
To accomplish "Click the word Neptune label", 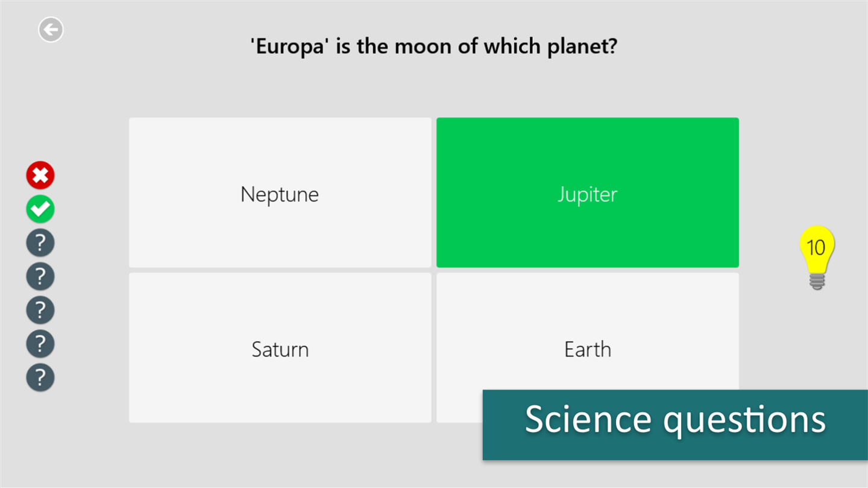I will [x=280, y=194].
